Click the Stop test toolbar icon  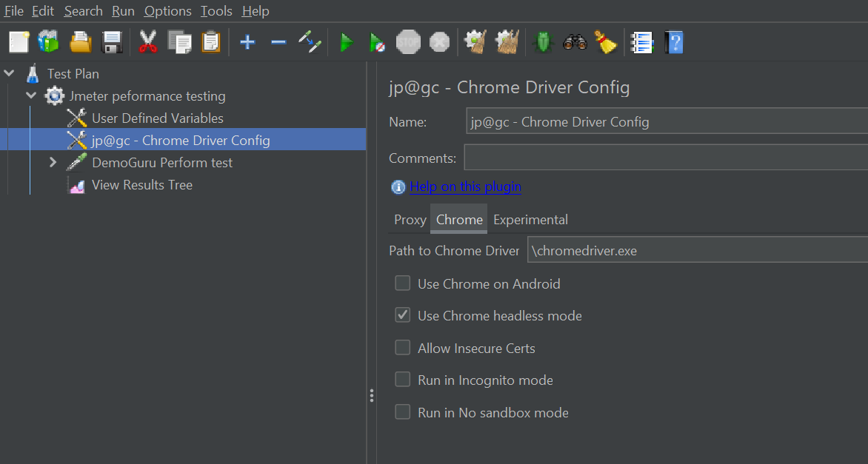coord(408,43)
